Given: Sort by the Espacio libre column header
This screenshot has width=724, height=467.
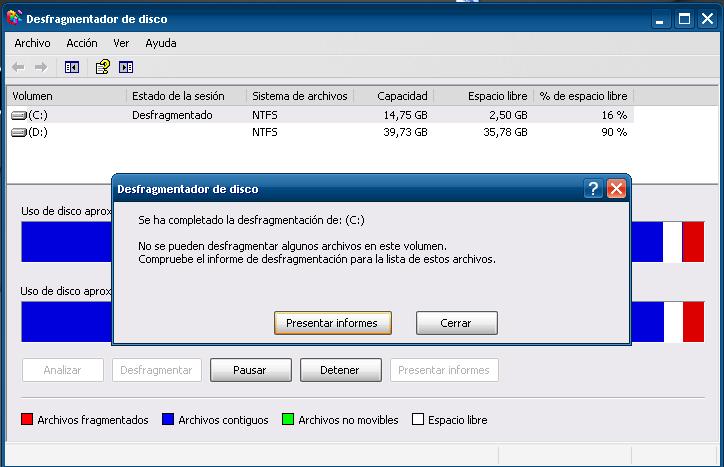Looking at the screenshot, I should point(497,96).
